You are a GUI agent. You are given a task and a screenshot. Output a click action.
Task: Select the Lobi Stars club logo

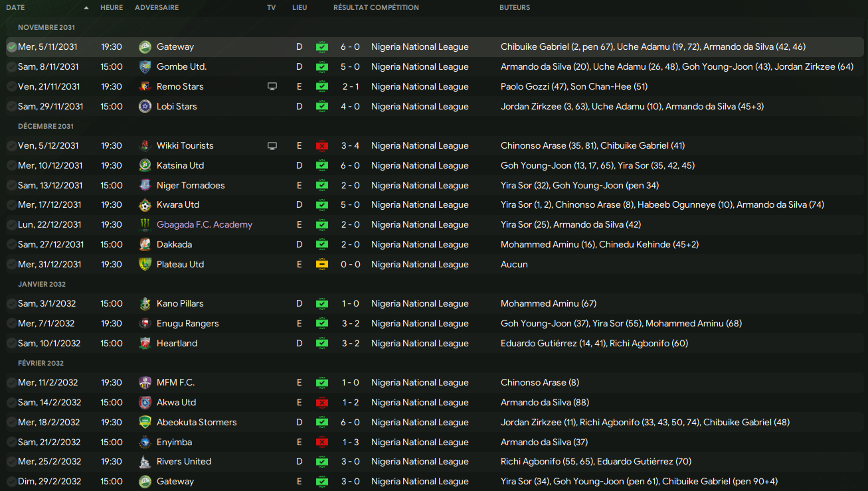point(145,106)
